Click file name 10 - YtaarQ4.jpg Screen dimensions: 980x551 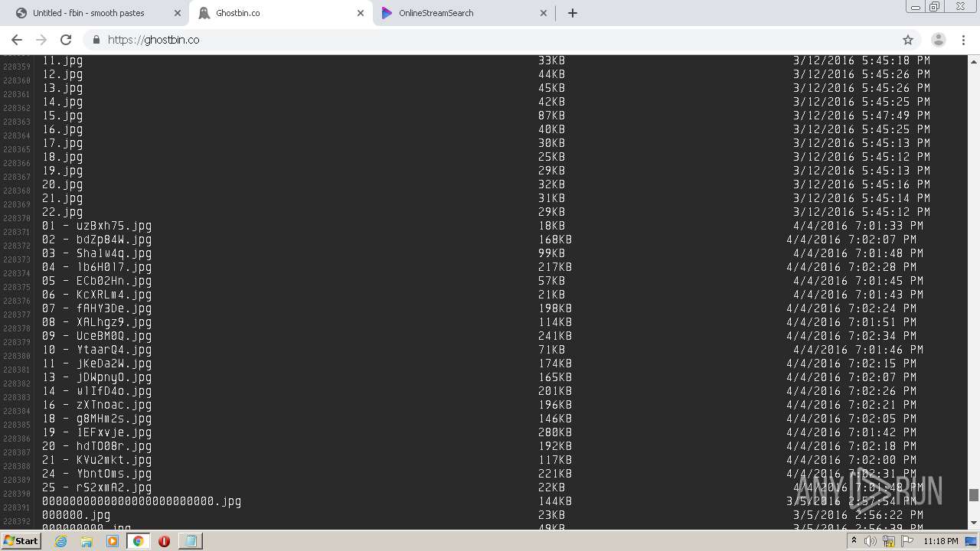pyautogui.click(x=97, y=350)
